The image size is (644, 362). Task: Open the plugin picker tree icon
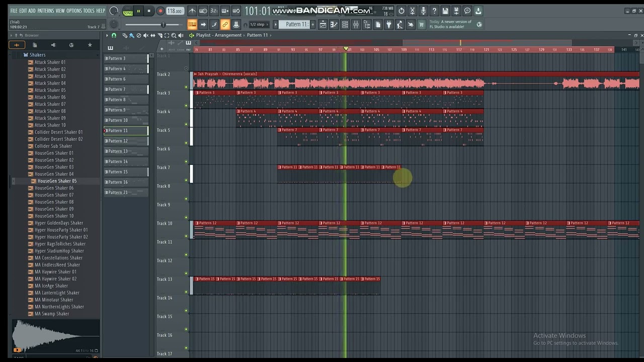coord(366,24)
